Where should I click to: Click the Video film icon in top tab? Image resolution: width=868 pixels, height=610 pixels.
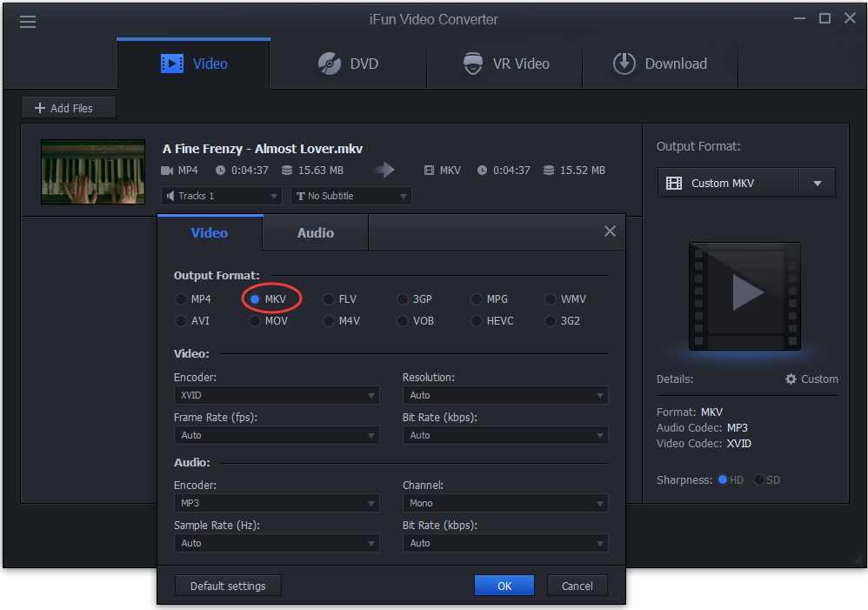coord(172,64)
